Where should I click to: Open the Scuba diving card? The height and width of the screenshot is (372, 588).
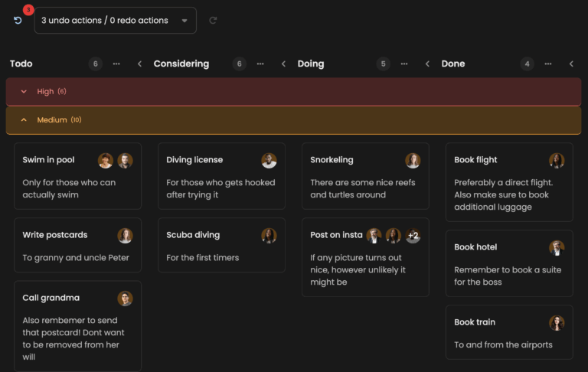(221, 245)
